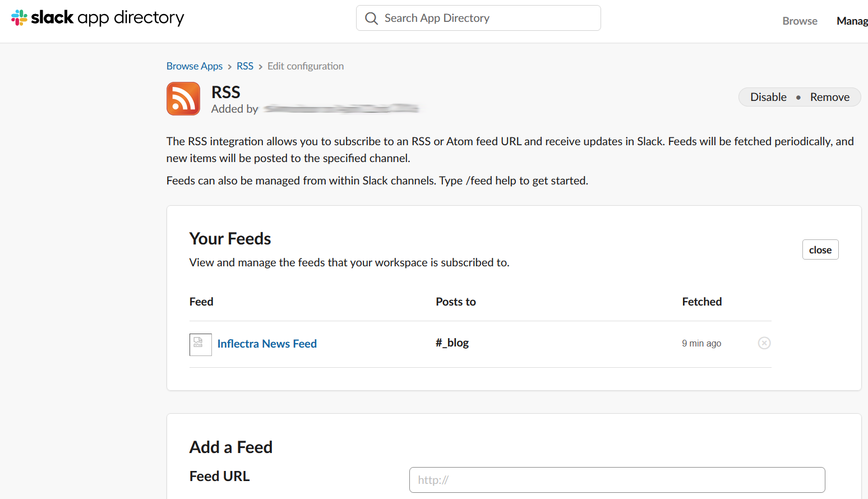
Task: Click the '9 min ago' fetched time
Action: [x=701, y=343]
